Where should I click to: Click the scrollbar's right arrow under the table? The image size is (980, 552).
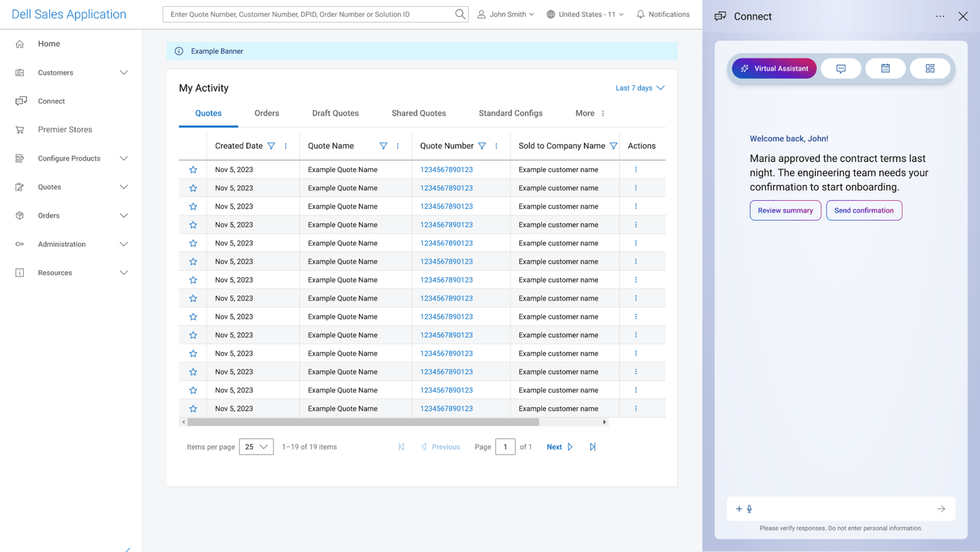[604, 422]
